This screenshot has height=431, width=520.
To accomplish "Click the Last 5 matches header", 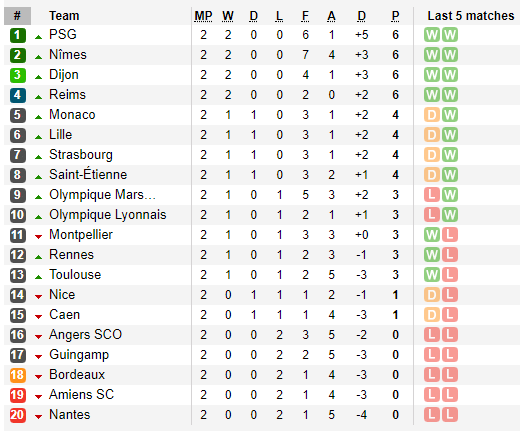I will [471, 16].
